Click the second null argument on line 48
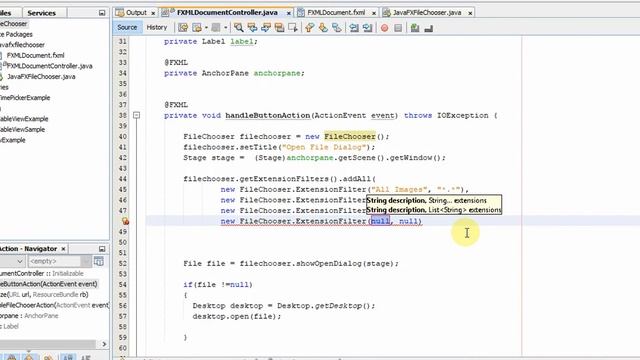This screenshot has width=640, height=360. (409, 221)
